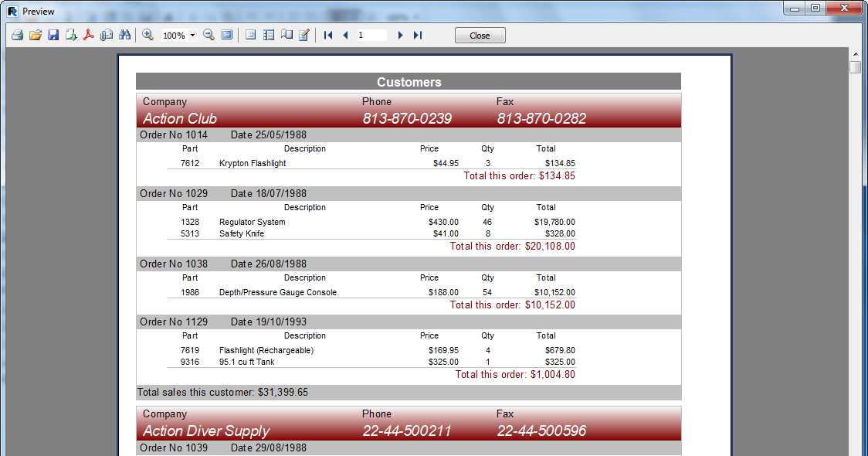Screen dimensions: 868x456
Task: Open a saved report file
Action: 35,35
